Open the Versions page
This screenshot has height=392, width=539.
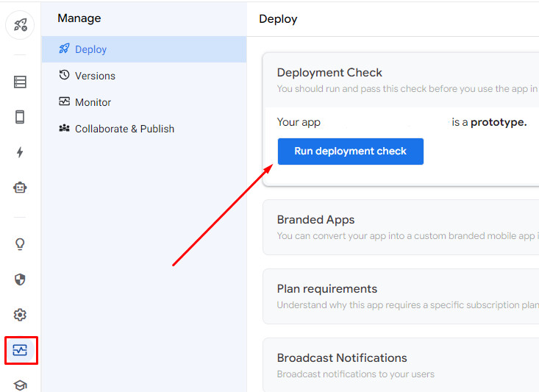tap(95, 76)
